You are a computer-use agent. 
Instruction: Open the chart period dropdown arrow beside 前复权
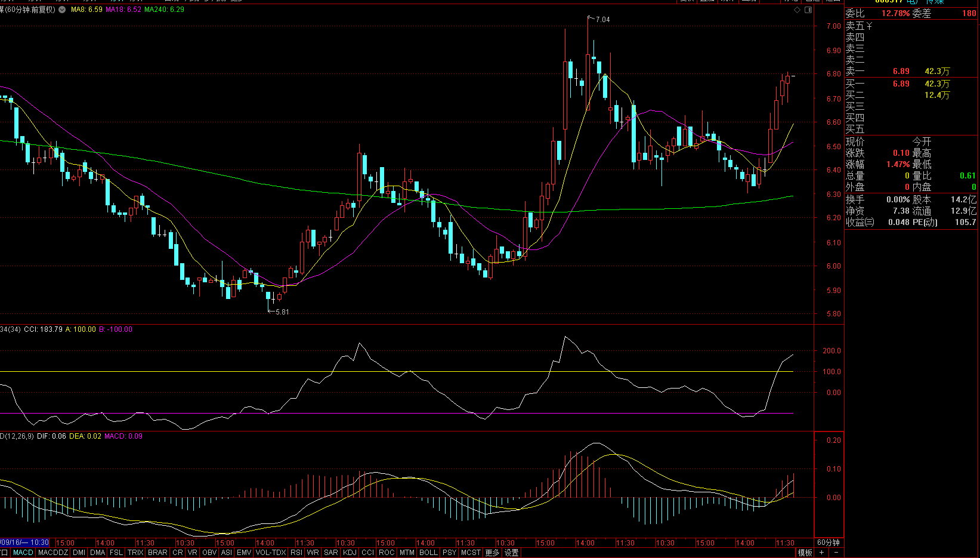62,10
